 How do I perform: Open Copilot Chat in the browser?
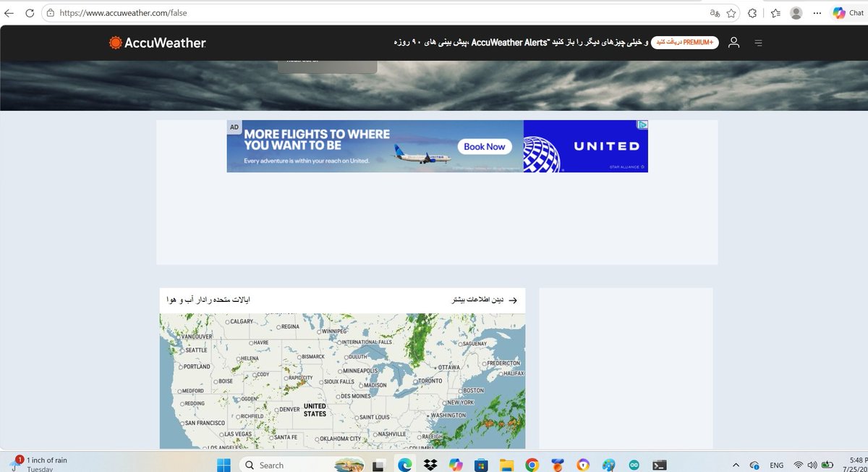(848, 13)
